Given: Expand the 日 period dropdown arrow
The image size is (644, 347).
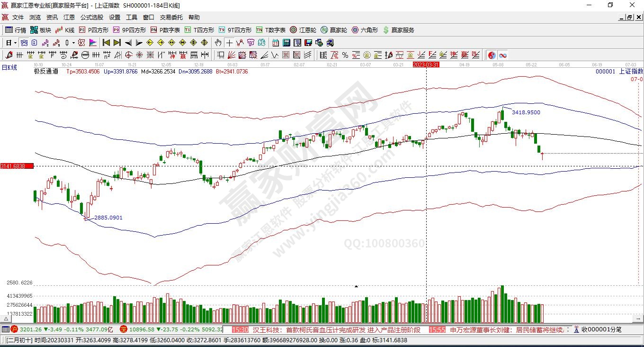Looking at the screenshot, I should [x=15, y=43].
